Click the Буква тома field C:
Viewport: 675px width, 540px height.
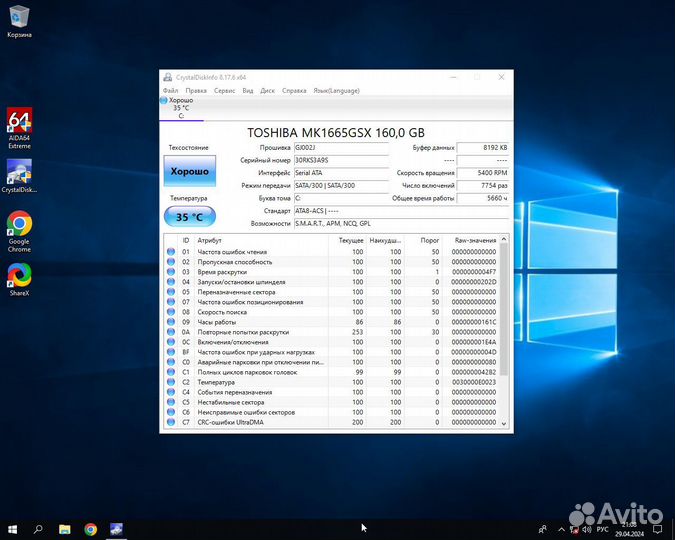point(341,198)
